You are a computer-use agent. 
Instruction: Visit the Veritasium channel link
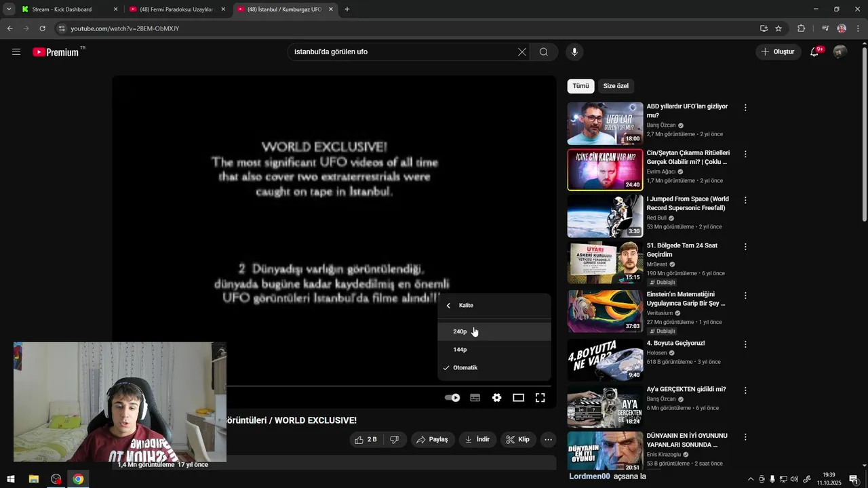(660, 313)
